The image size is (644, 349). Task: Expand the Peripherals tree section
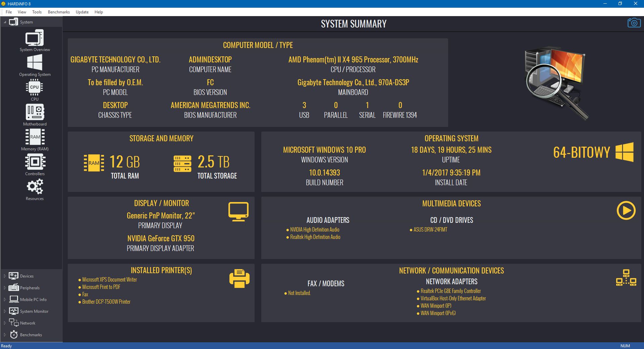pyautogui.click(x=5, y=288)
